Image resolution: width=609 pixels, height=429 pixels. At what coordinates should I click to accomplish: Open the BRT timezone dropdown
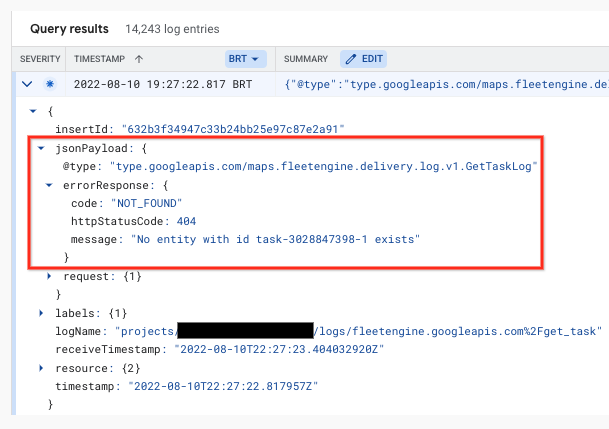[246, 59]
